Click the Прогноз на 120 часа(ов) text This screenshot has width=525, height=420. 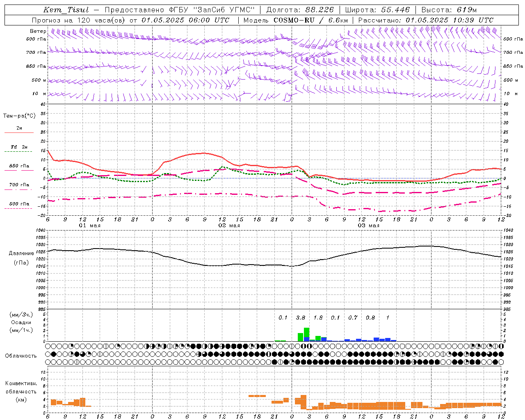pyautogui.click(x=79, y=20)
